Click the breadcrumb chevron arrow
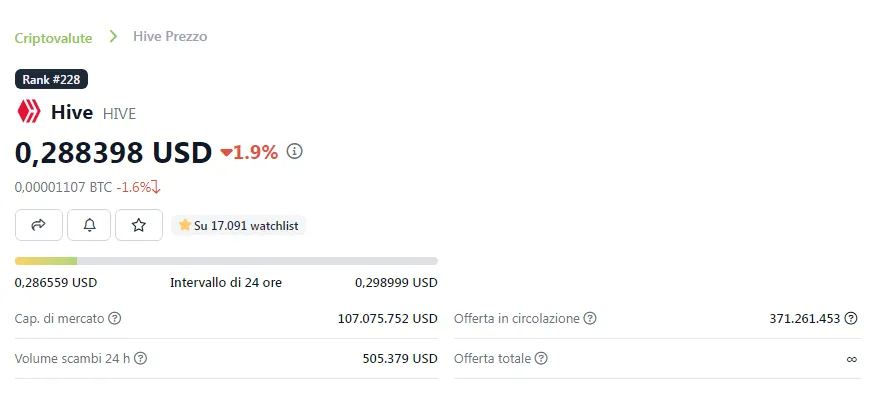Viewport: 871px width, 405px height. tap(113, 37)
